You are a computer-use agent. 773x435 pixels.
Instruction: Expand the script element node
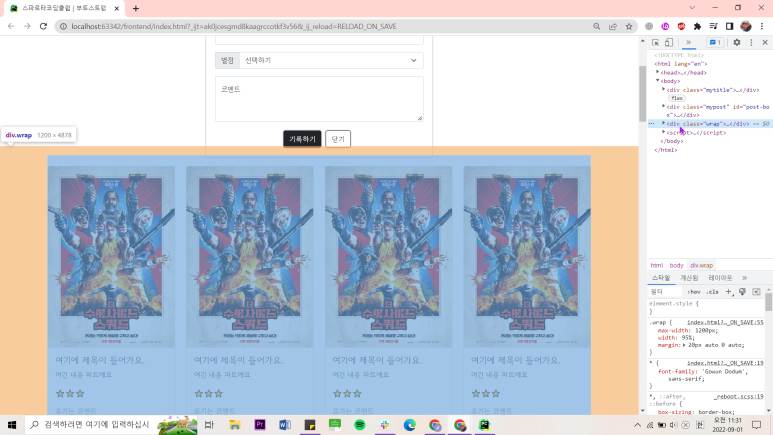(664, 132)
